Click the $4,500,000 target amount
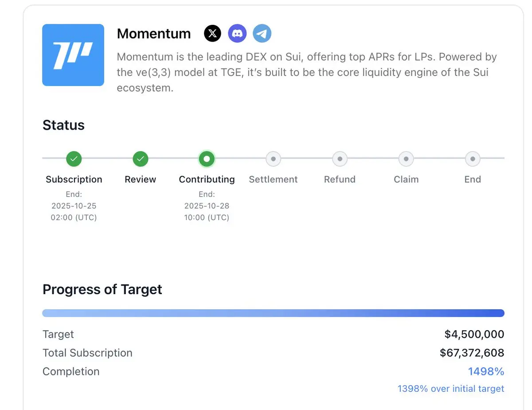Viewport: 532px width, 410px height. click(474, 334)
